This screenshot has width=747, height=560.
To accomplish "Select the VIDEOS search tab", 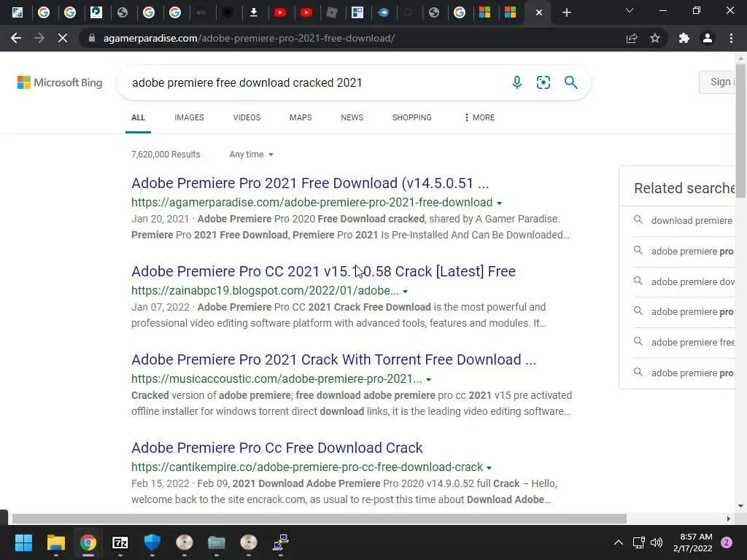I will (x=247, y=117).
